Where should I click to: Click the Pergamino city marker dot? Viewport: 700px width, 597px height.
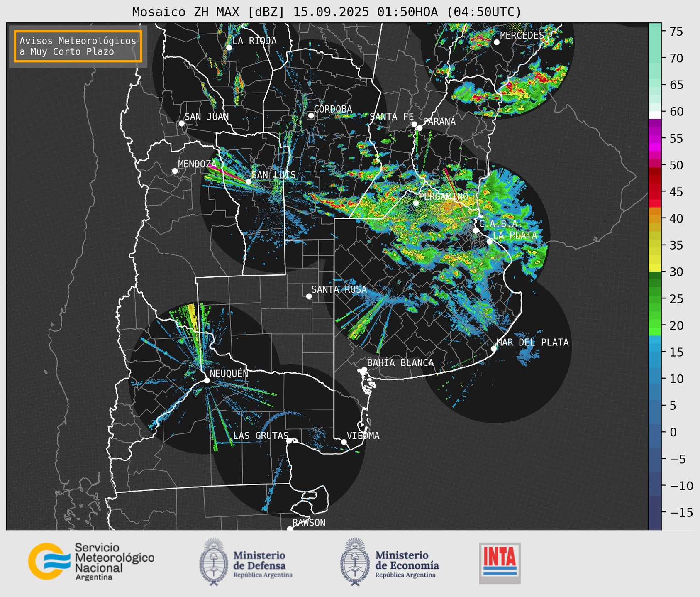pos(416,203)
